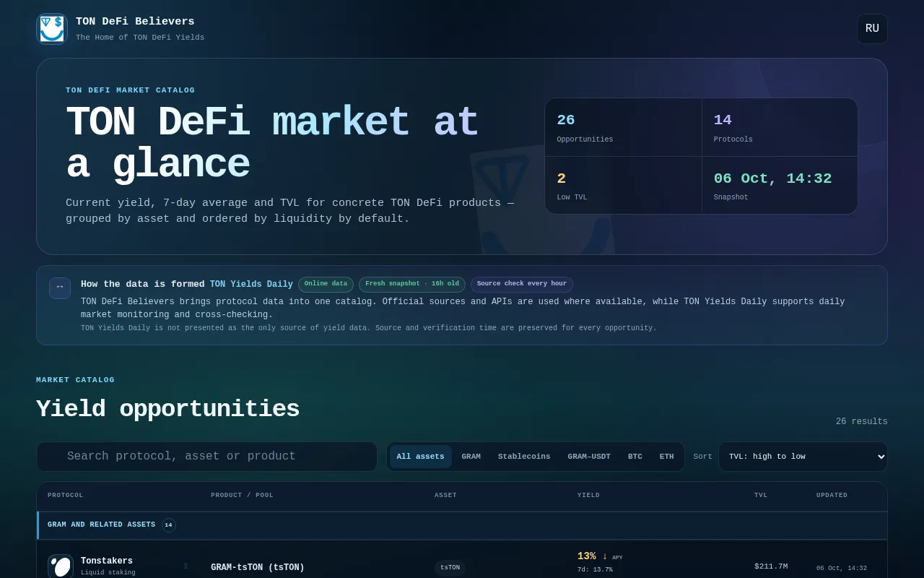Click the '2 Low TVL' stat

[x=623, y=186]
